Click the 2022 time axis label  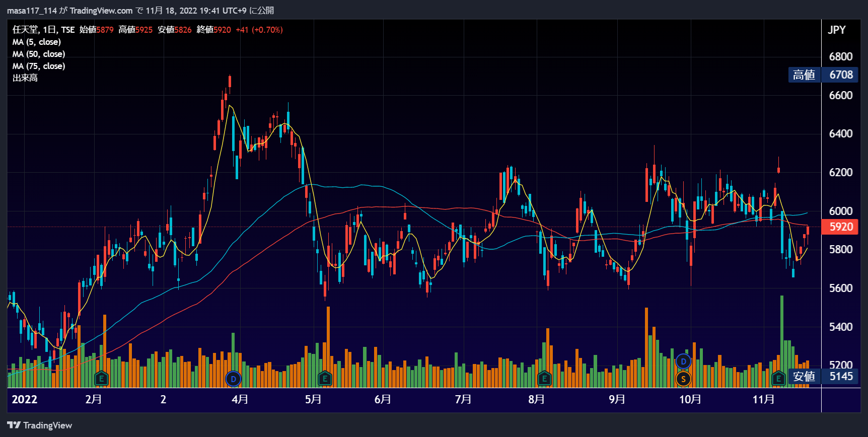pyautogui.click(x=24, y=399)
